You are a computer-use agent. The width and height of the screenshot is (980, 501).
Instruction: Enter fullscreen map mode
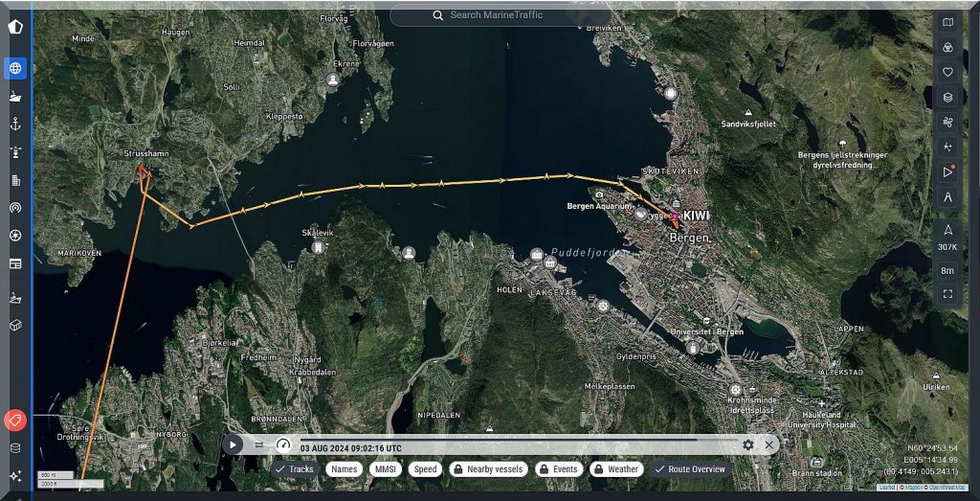tap(947, 294)
